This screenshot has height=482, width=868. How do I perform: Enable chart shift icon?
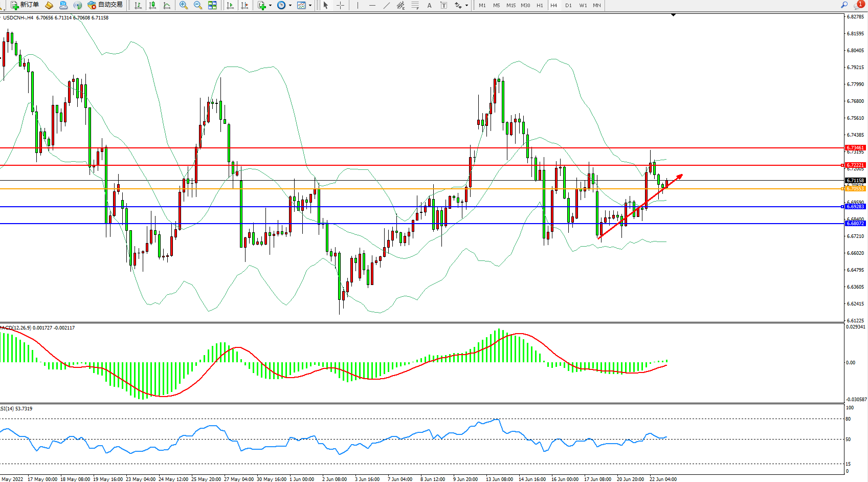(x=244, y=5)
